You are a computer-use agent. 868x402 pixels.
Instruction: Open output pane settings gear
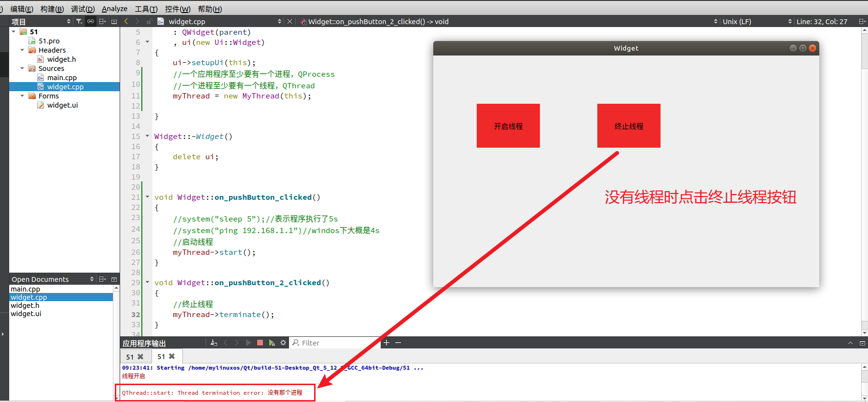click(x=283, y=343)
